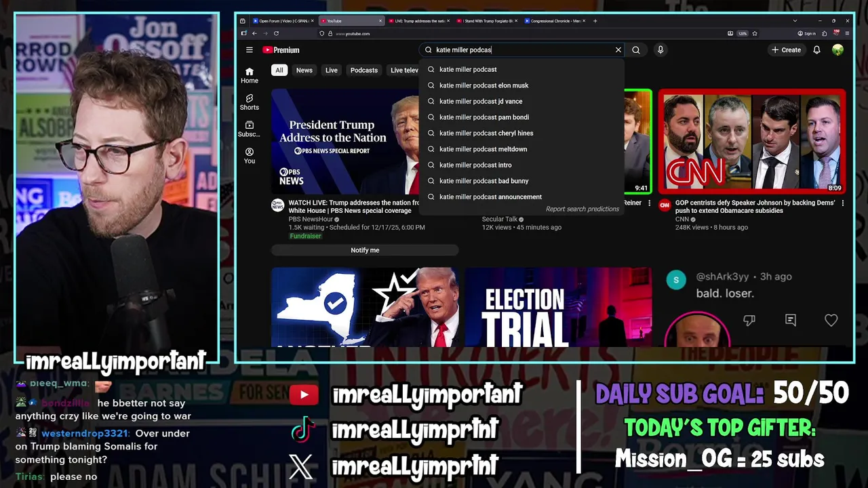The width and height of the screenshot is (868, 488).
Task: Click the magnifier search button
Action: point(636,49)
